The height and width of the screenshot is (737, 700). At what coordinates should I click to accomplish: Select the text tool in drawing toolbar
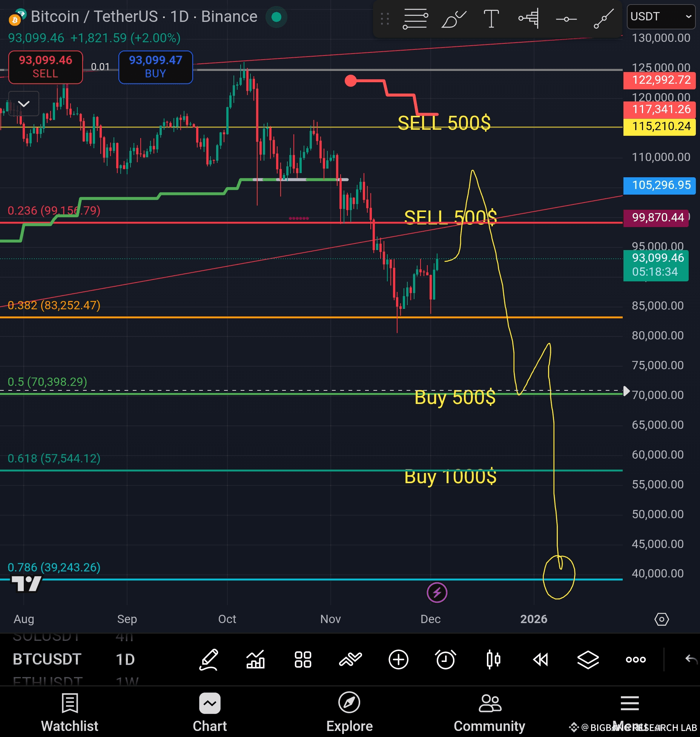[491, 18]
